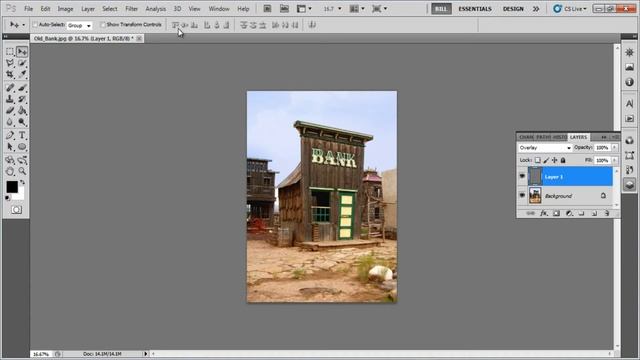Image resolution: width=640 pixels, height=360 pixels.
Task: Select the Blur tool
Action: 10,122
